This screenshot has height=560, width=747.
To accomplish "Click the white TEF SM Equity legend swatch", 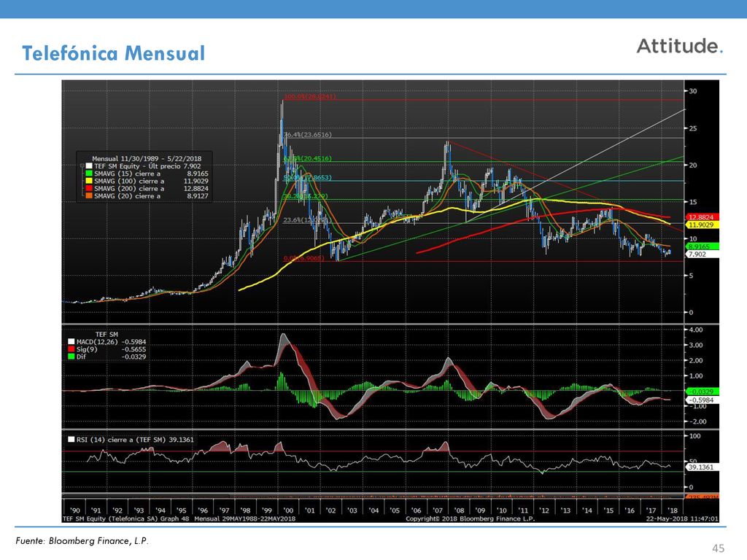I will [88, 166].
